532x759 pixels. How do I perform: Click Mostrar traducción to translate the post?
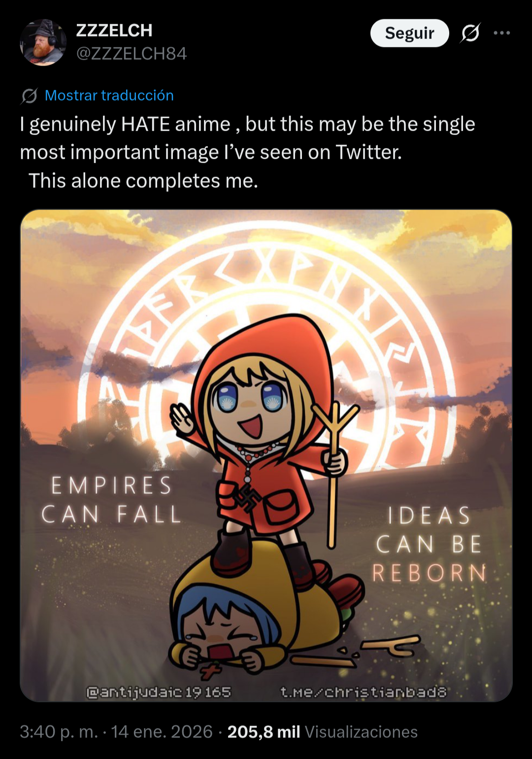(109, 96)
